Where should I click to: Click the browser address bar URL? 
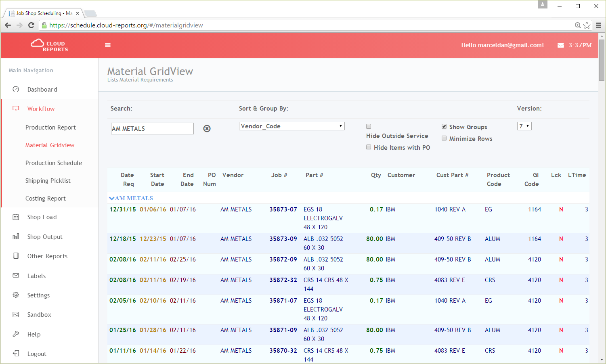(x=126, y=25)
